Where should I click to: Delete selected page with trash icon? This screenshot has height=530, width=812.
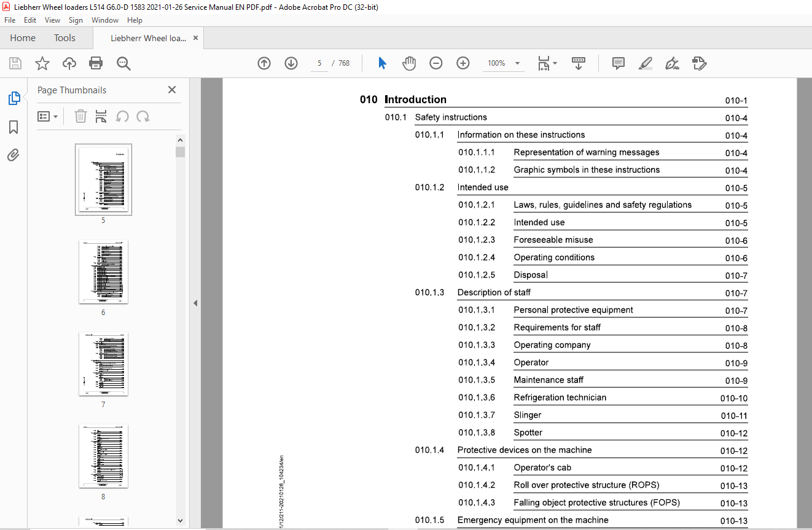click(80, 116)
